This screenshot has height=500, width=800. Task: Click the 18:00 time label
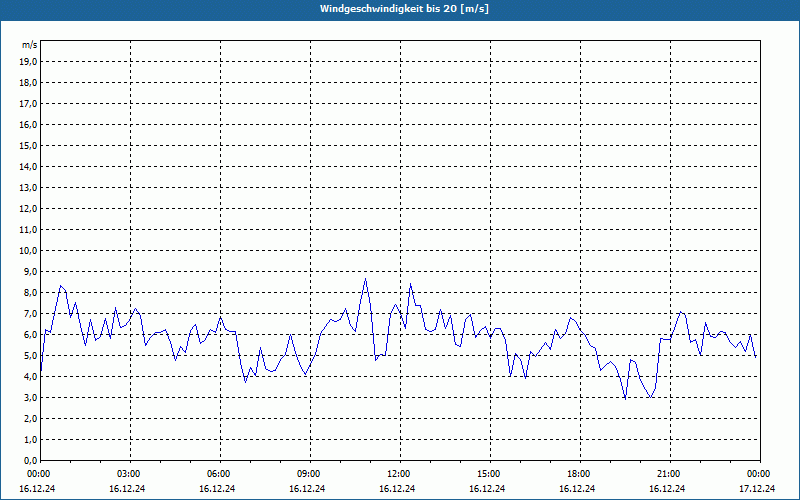pyautogui.click(x=580, y=474)
